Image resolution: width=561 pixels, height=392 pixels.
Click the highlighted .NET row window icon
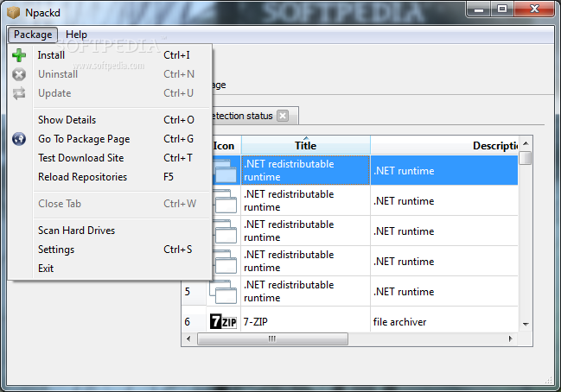click(226, 170)
